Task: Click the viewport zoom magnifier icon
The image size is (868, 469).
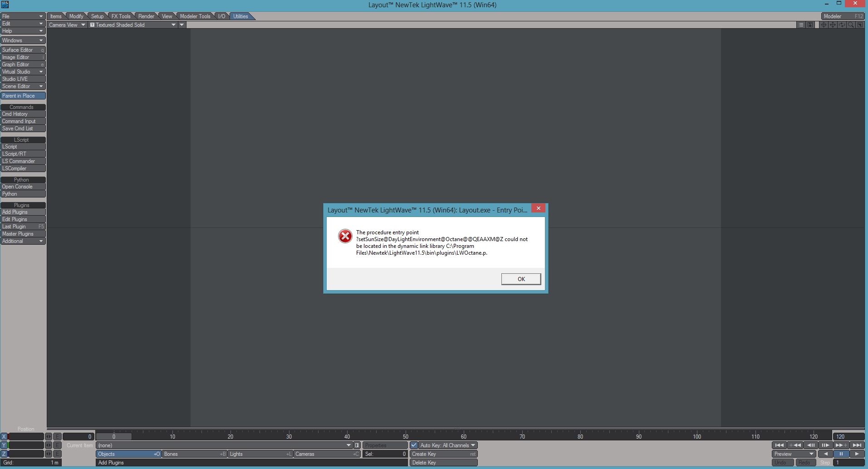Action: (851, 25)
